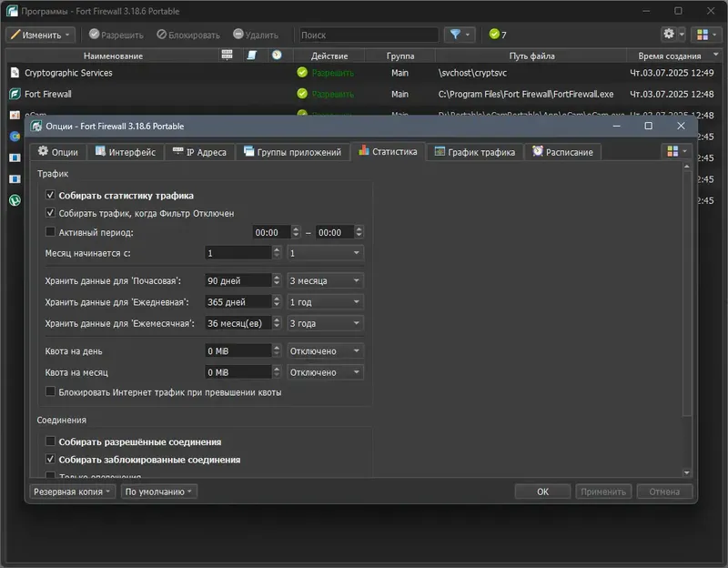Open the Резервная копия dropdown button
Viewport: 728px width, 568px height.
coord(72,492)
